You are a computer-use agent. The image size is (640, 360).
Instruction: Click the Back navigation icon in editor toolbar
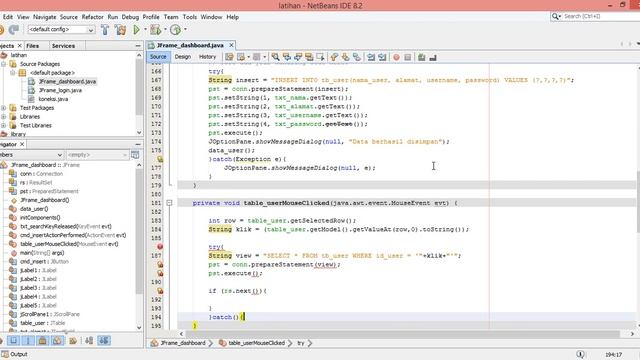coord(241,57)
